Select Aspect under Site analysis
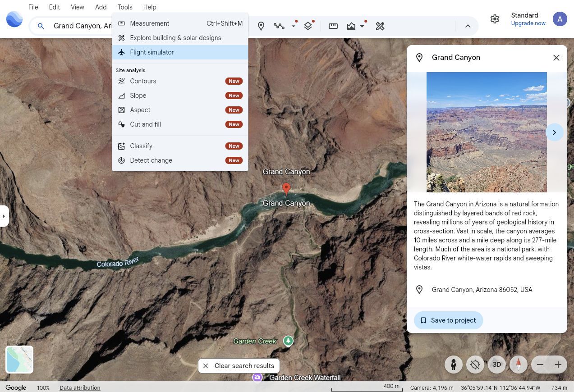 pos(180,110)
